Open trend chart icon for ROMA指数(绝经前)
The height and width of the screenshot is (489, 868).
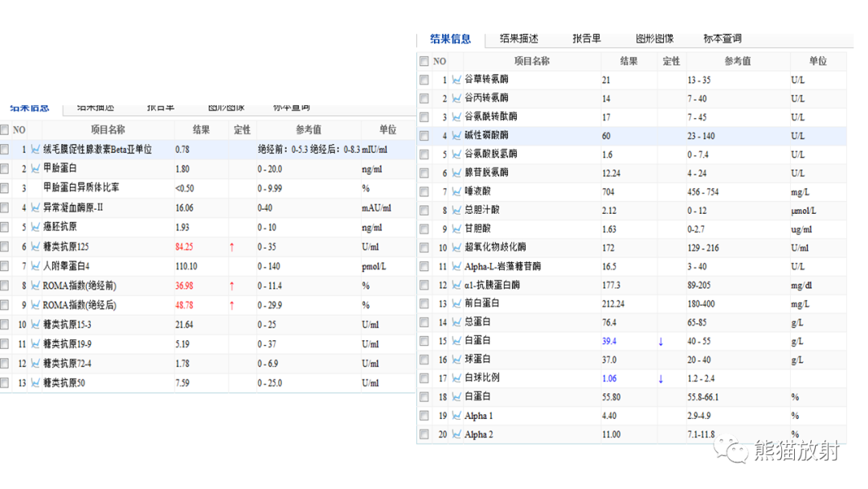click(x=35, y=286)
